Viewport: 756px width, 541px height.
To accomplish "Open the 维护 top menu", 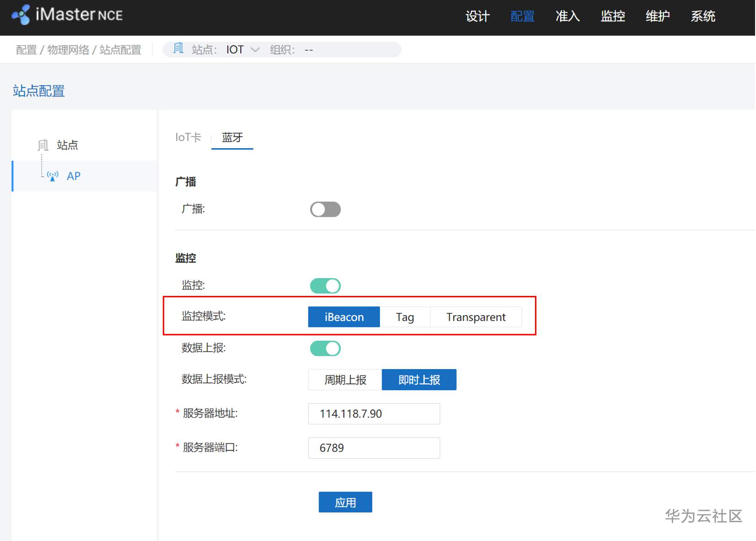I will (x=658, y=16).
